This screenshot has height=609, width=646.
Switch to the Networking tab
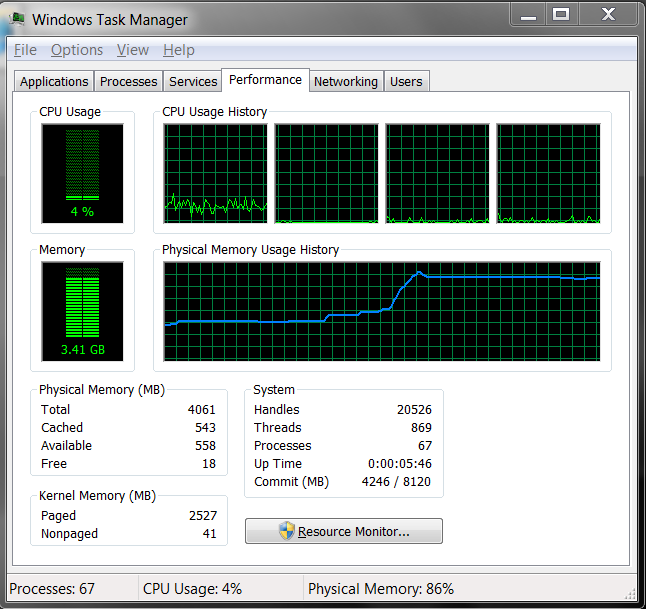pos(346,81)
